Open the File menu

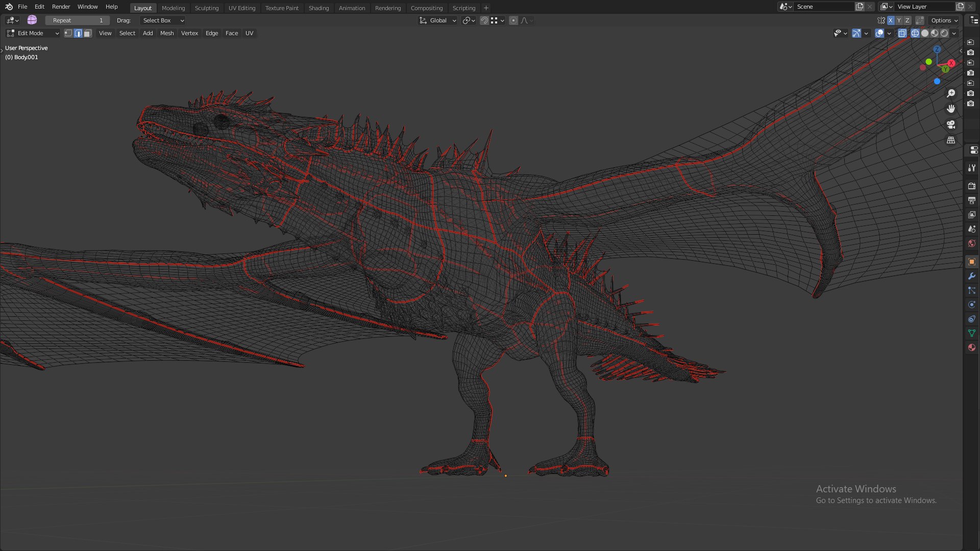pos(22,7)
